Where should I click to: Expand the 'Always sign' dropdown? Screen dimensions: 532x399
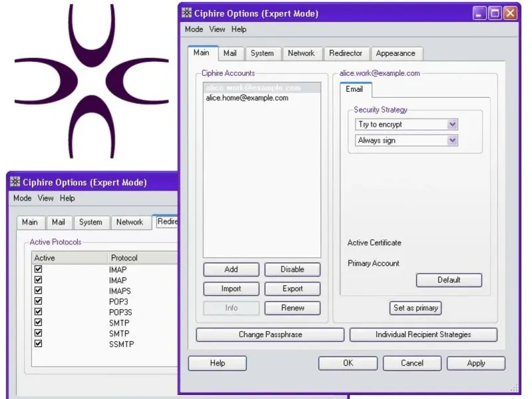[452, 140]
